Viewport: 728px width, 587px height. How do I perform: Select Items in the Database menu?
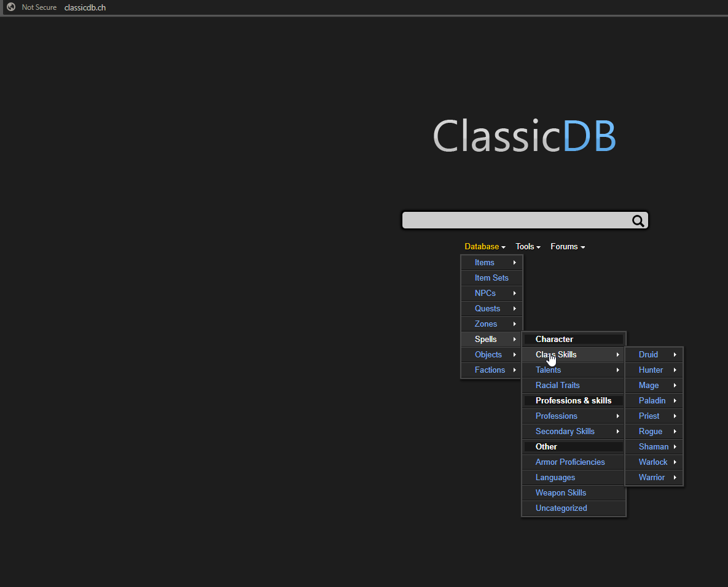[x=491, y=263]
